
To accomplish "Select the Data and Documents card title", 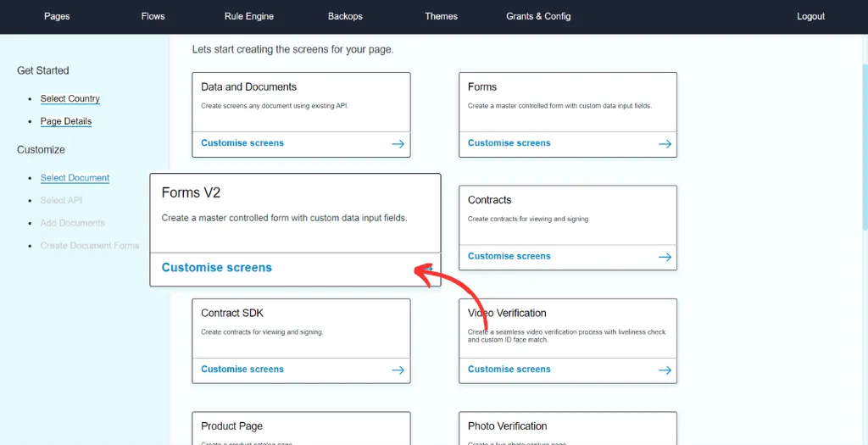I will (x=248, y=87).
